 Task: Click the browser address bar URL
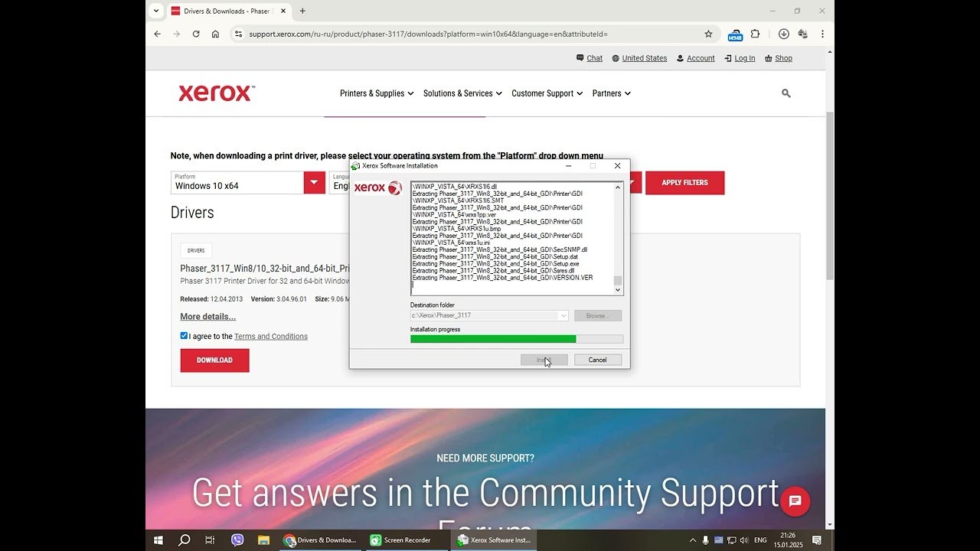(x=428, y=34)
